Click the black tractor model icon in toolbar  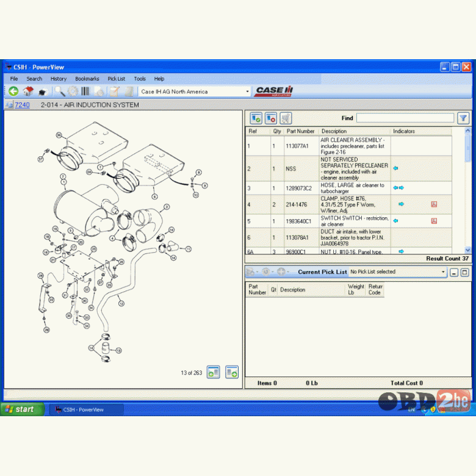(43, 92)
